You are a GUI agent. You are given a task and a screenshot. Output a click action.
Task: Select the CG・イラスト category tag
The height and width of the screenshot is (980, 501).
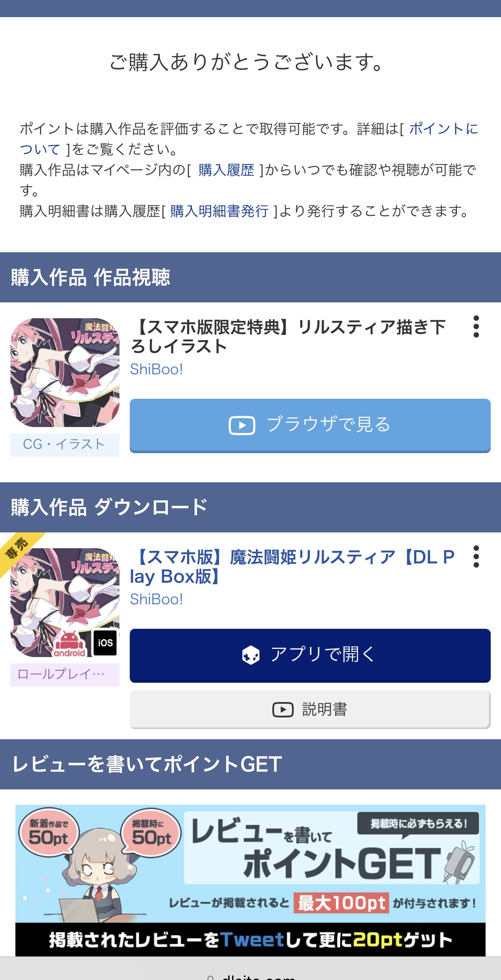[x=65, y=445]
